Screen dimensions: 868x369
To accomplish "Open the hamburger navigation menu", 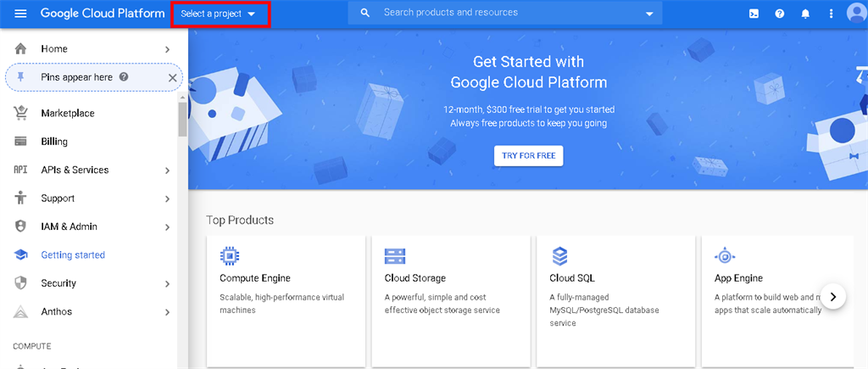I will 20,14.
